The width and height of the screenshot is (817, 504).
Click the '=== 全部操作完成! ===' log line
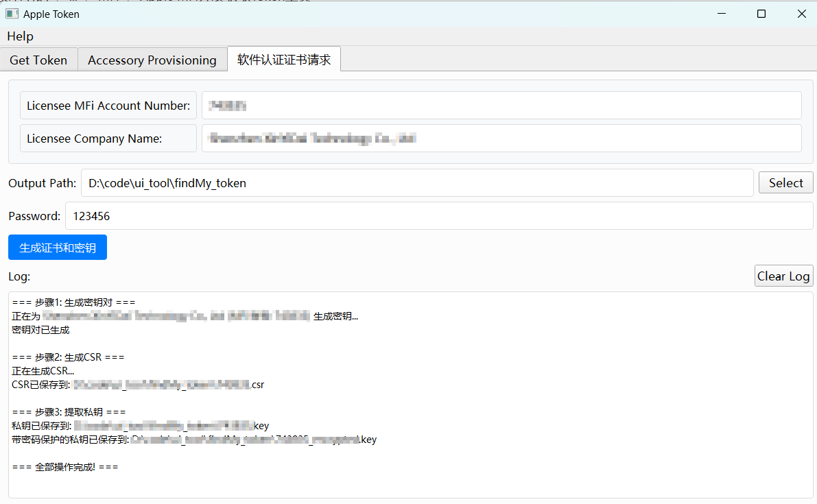(65, 467)
